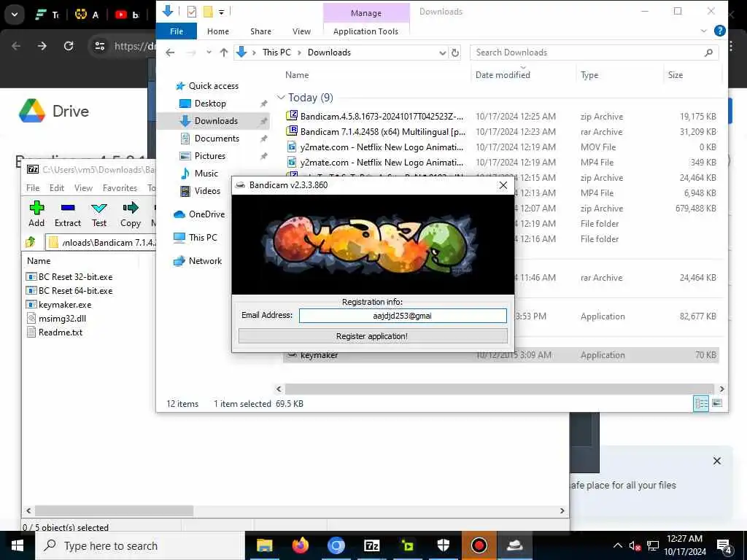Click the Add button in 7-Zip toolbar
This screenshot has height=560, width=747.
[36, 214]
